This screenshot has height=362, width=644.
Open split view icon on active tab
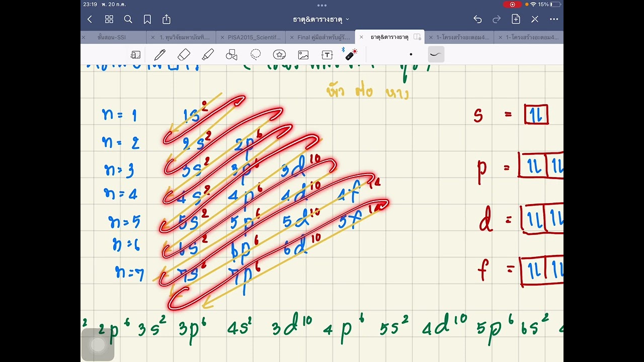tap(417, 37)
